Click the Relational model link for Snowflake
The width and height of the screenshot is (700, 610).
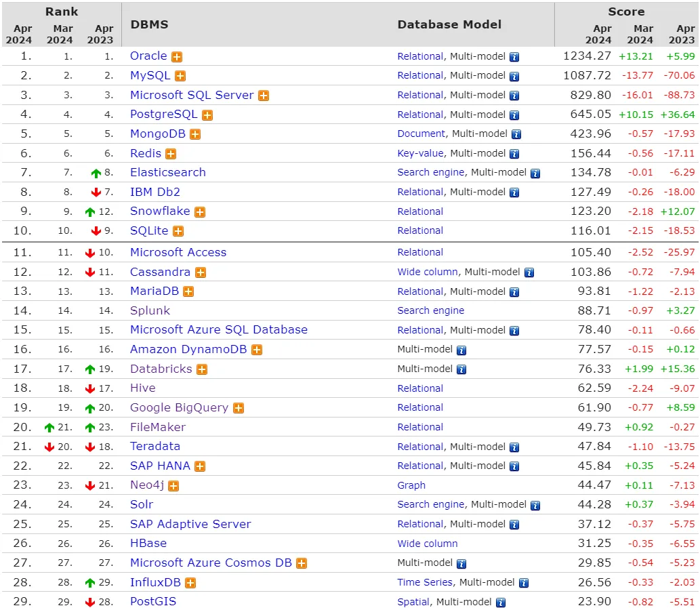click(420, 211)
